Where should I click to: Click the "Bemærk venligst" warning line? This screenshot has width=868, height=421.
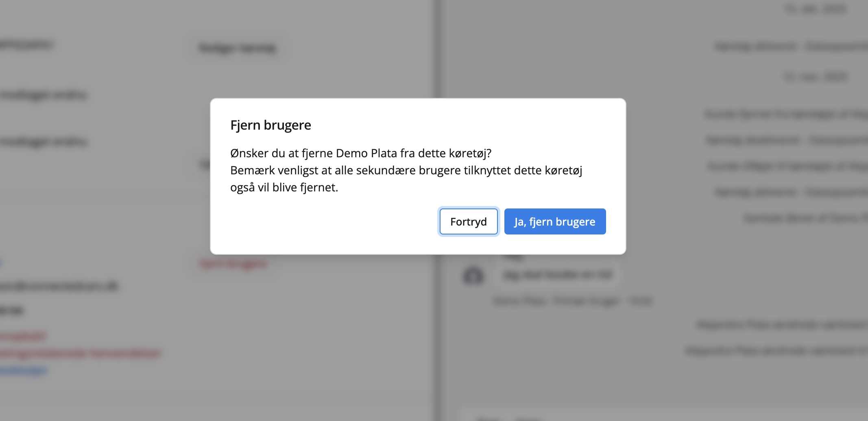(406, 170)
